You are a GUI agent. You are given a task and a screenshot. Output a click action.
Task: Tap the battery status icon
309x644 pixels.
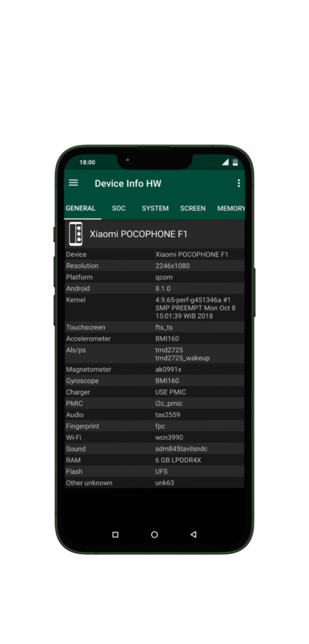[x=235, y=162]
